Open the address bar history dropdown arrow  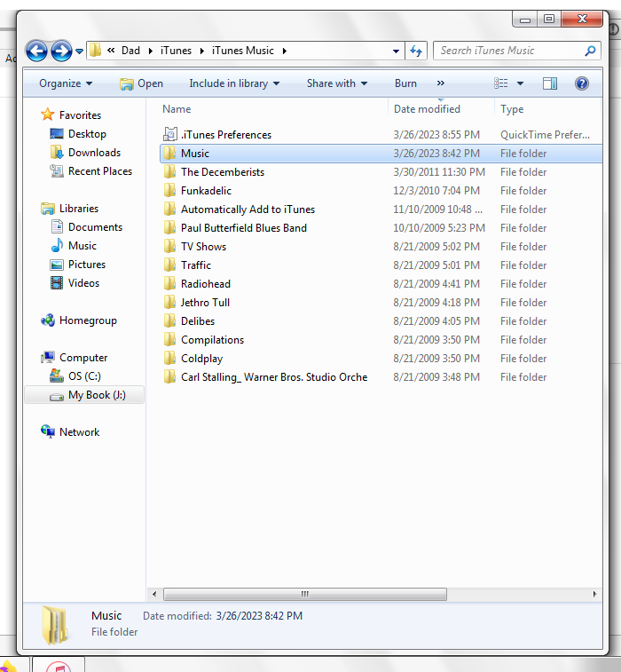[x=397, y=51]
